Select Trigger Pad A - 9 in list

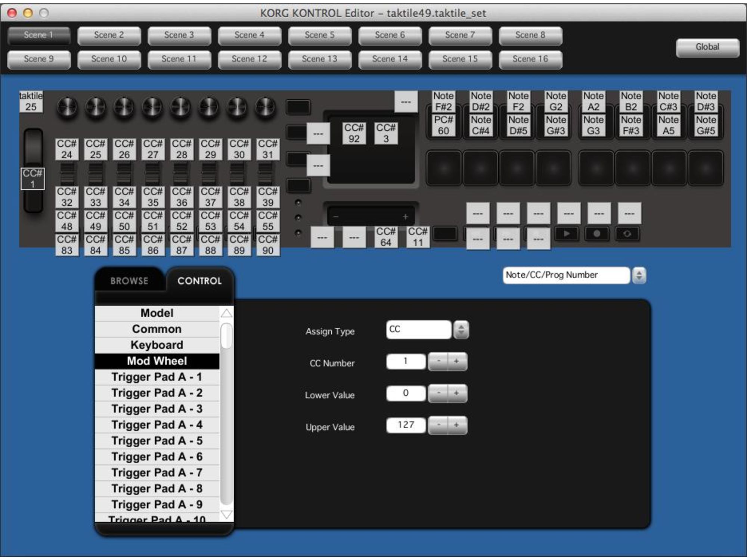click(x=157, y=505)
